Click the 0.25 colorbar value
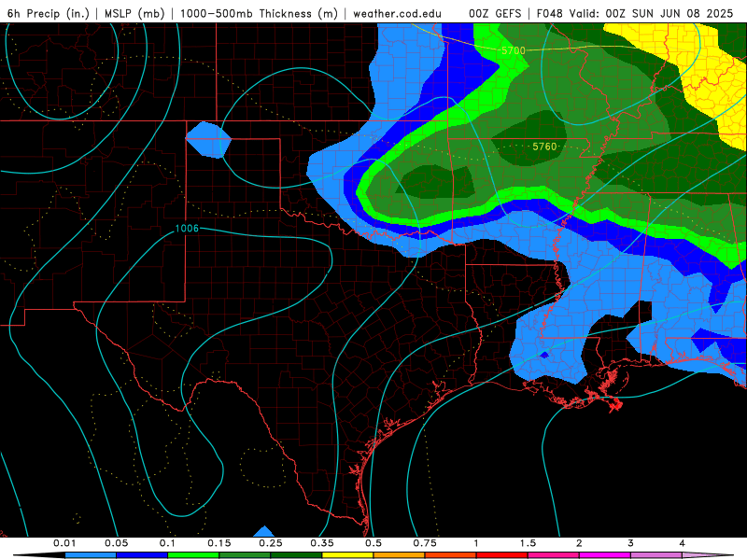Image resolution: width=747 pixels, height=560 pixels. (271, 543)
